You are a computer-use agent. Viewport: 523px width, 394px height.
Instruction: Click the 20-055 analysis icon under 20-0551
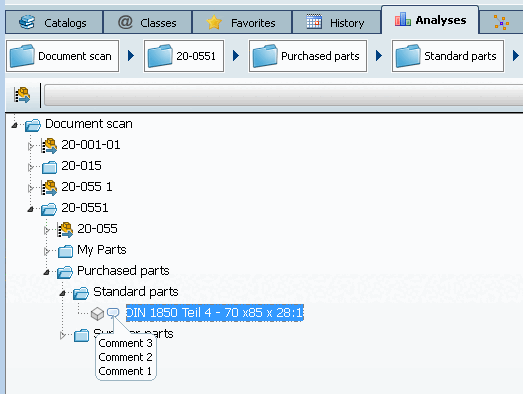65,230
